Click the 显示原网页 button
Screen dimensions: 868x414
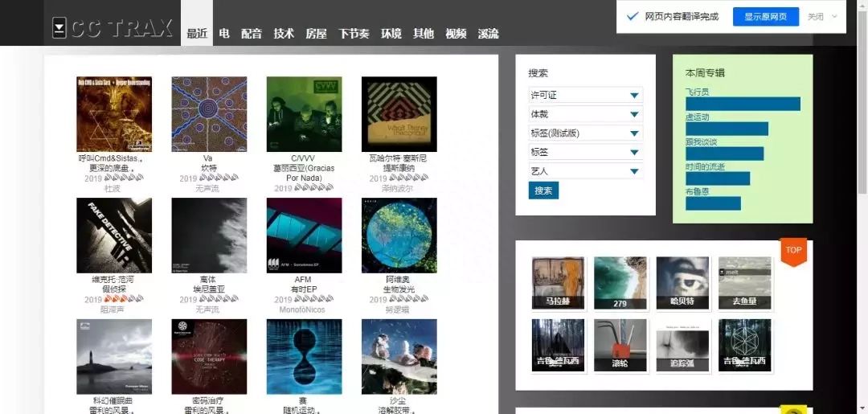[766, 17]
